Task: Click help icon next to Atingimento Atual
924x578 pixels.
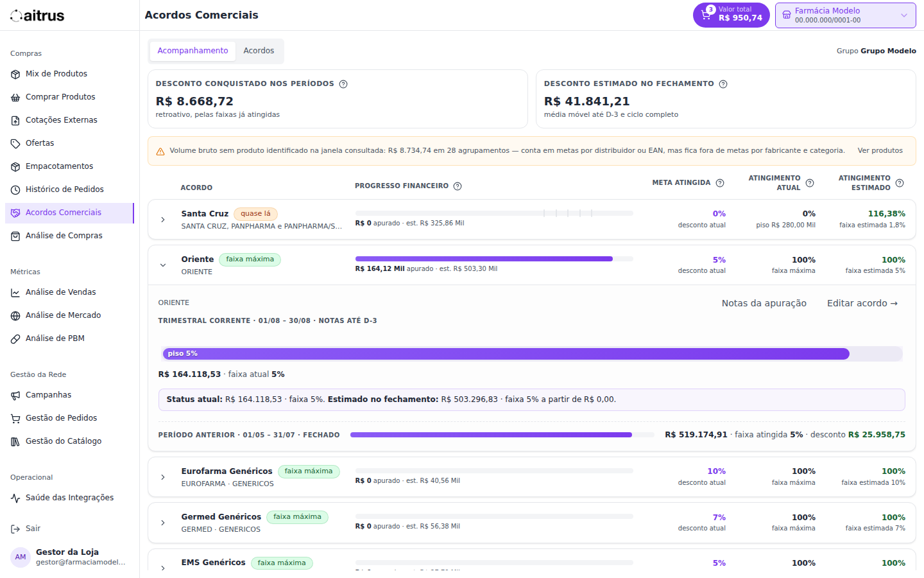Action: (x=810, y=183)
